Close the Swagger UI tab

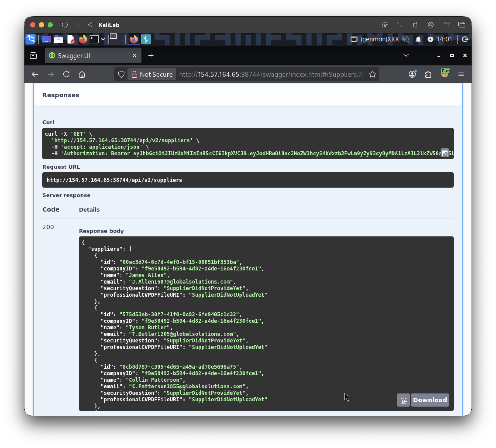[x=134, y=56]
